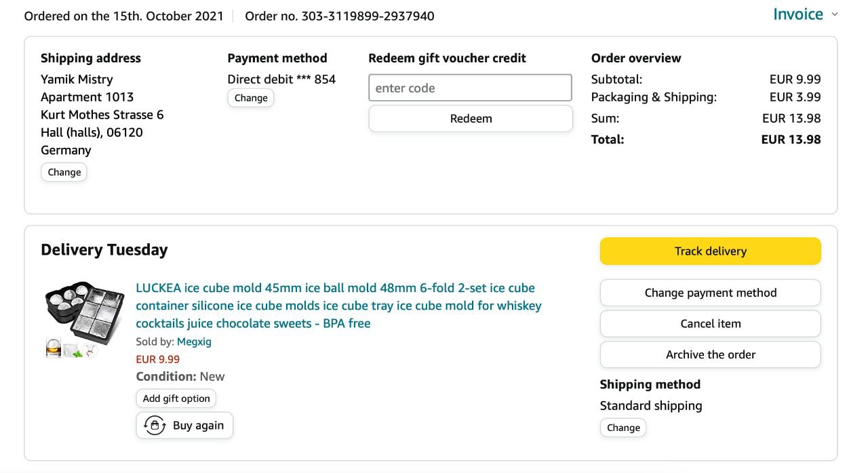868x473 pixels.
Task: Cancel the ordered item
Action: pyautogui.click(x=710, y=323)
